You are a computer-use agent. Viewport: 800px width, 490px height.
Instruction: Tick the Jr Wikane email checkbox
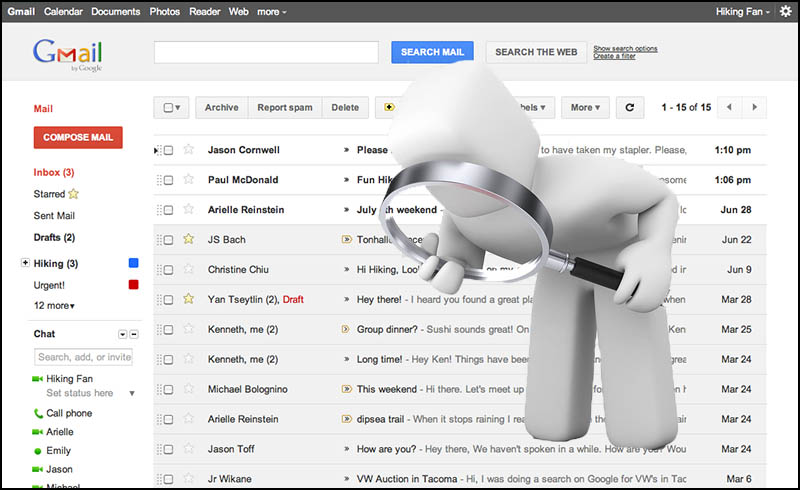click(x=168, y=479)
